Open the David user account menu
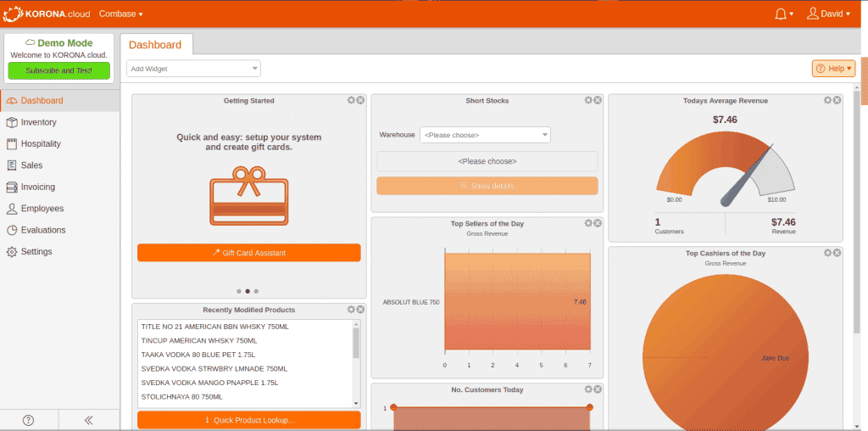The width and height of the screenshot is (868, 431). pos(828,14)
